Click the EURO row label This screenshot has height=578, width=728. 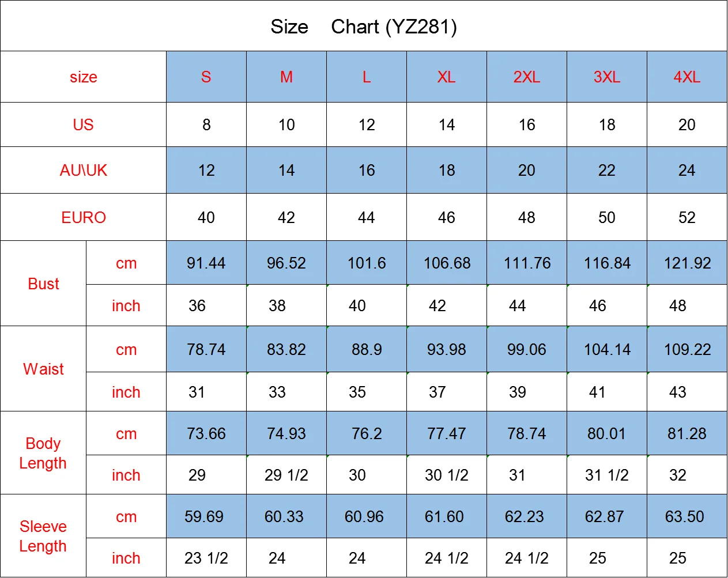(84, 217)
